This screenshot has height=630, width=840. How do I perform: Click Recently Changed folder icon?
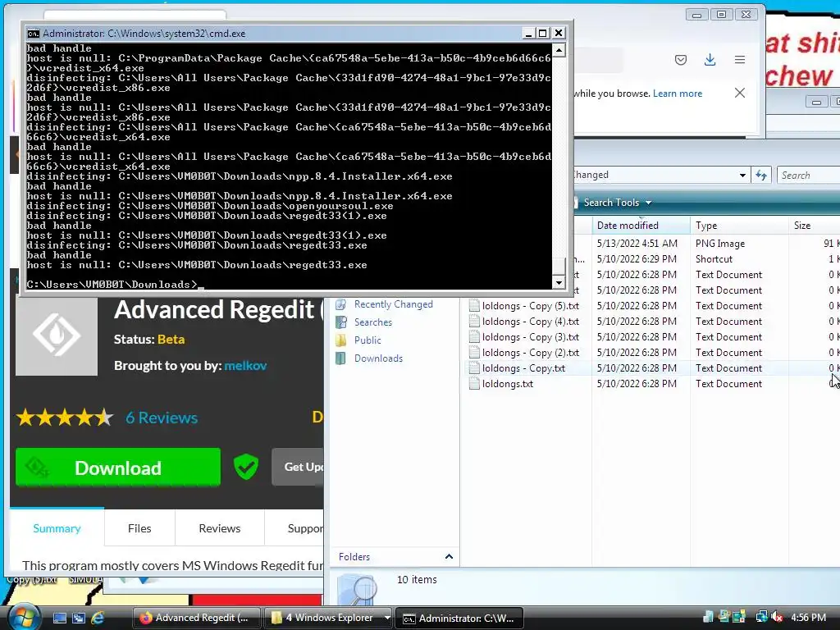coord(340,304)
